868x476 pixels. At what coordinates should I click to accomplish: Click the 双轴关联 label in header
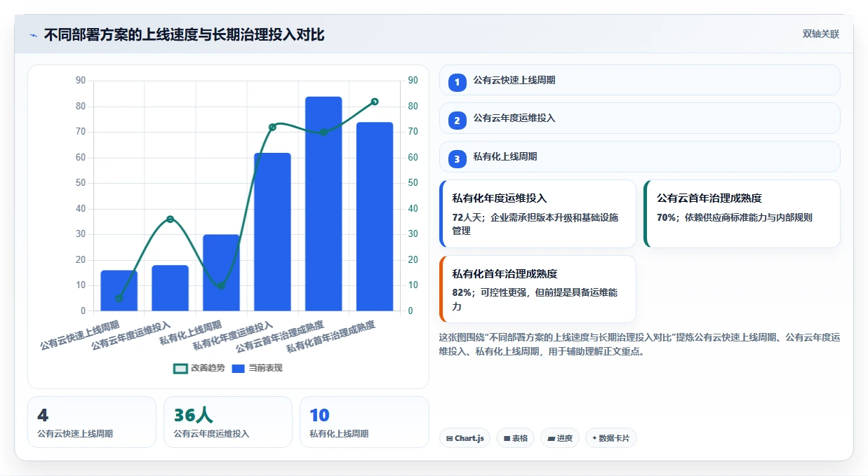click(x=820, y=34)
